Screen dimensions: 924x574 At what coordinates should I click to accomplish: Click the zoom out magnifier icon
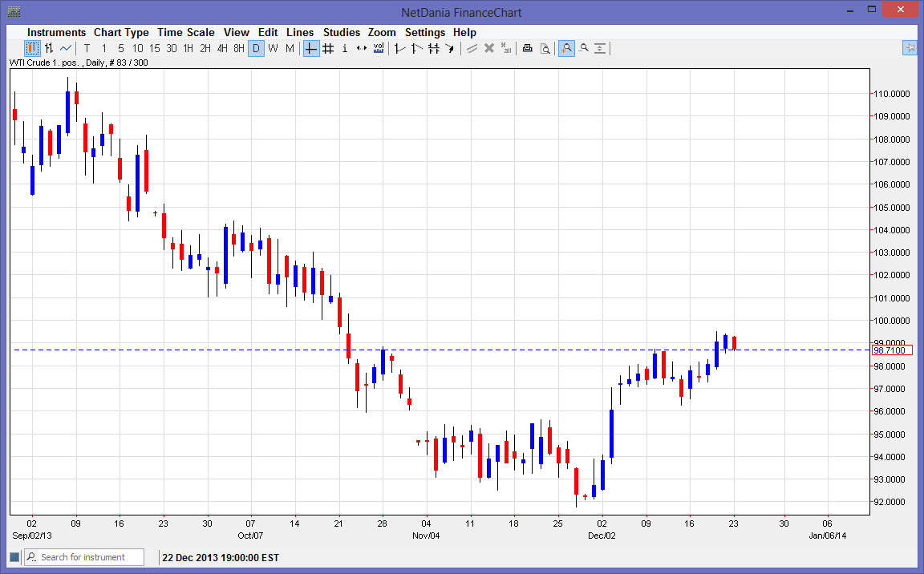(x=584, y=48)
